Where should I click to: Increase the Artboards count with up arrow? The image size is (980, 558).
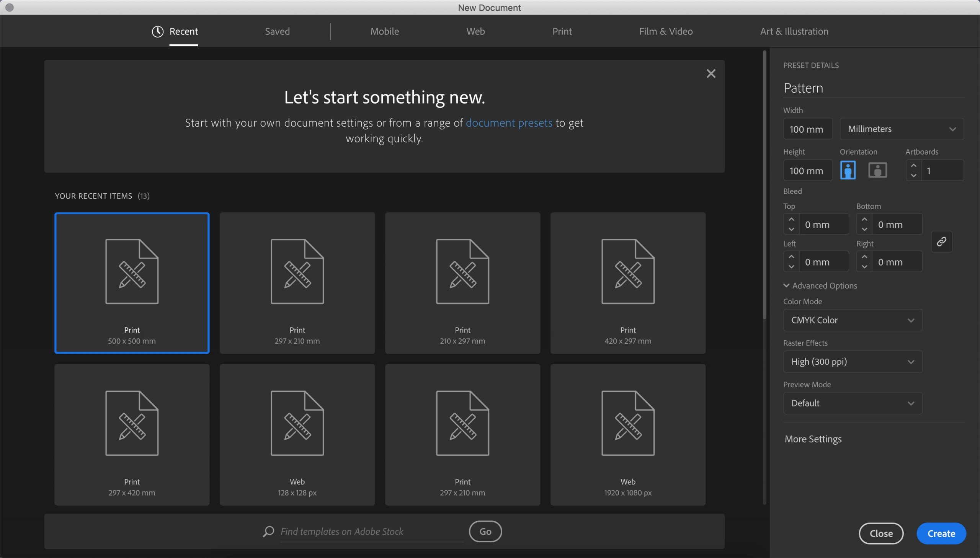[913, 166]
